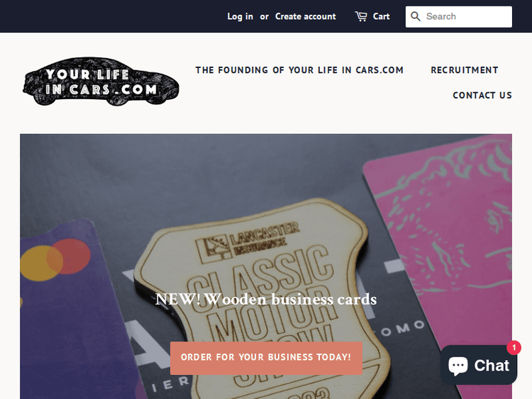Click the Lancaster Insurance logo on wooden card

tap(248, 242)
